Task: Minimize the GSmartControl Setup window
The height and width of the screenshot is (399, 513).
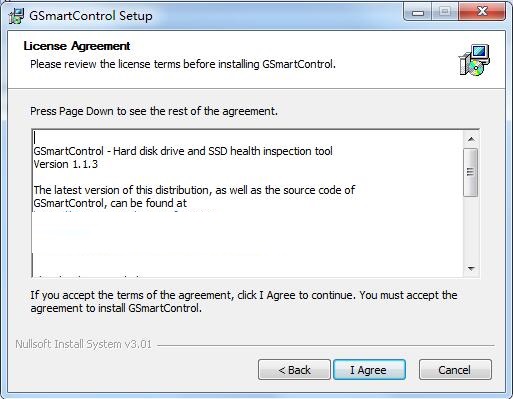Action: pyautogui.click(x=417, y=13)
